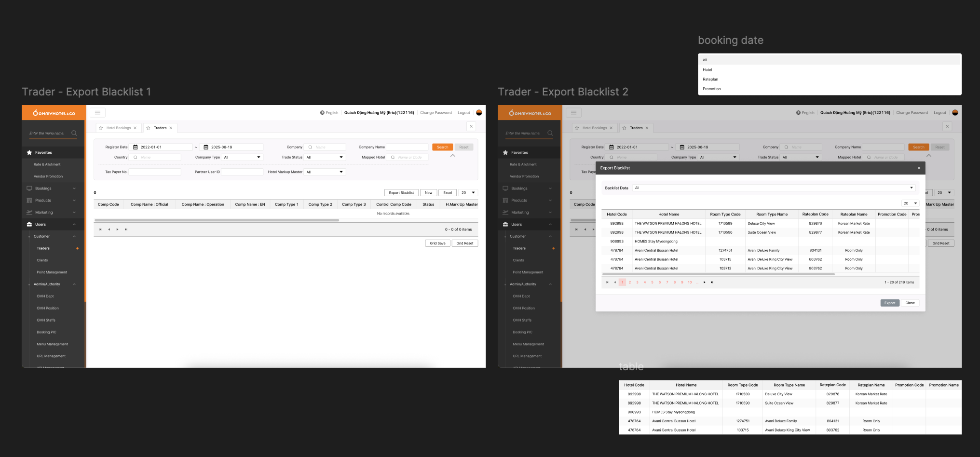Open page size 20 dropdown inside Export Blacklist modal
Screen dimensions: 980x457
(910, 203)
